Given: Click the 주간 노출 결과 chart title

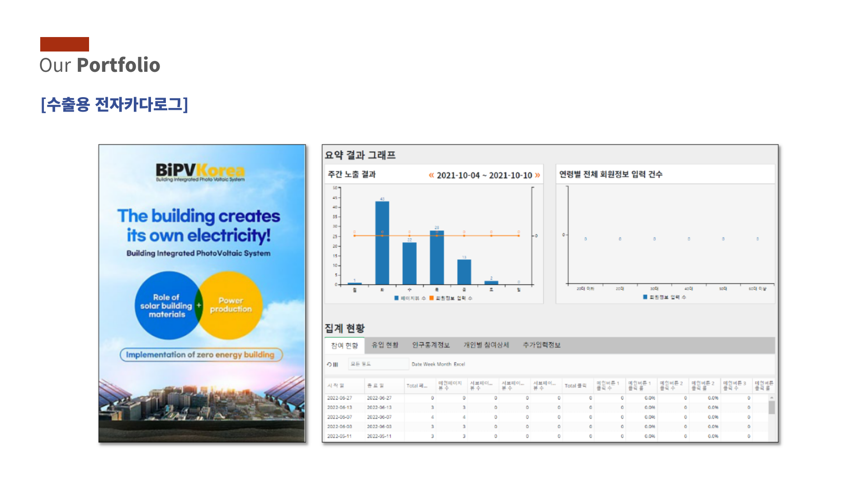Looking at the screenshot, I should click(352, 174).
